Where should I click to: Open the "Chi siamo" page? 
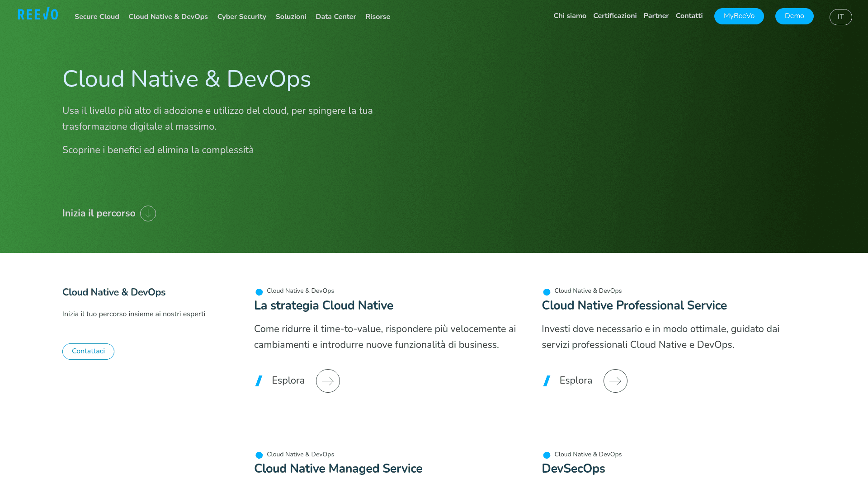[x=570, y=15]
